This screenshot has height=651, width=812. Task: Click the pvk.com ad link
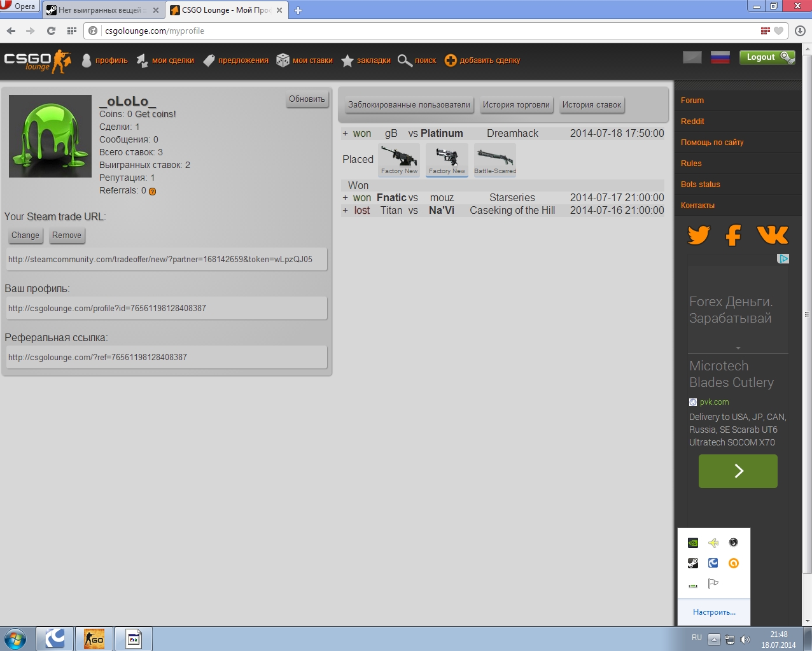[x=714, y=402]
